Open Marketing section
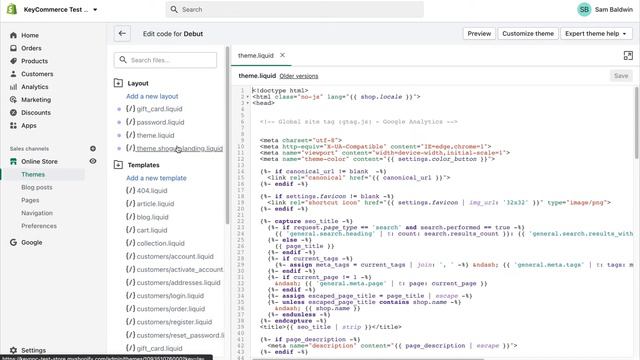Image resolution: width=640 pixels, height=360 pixels. tap(36, 100)
